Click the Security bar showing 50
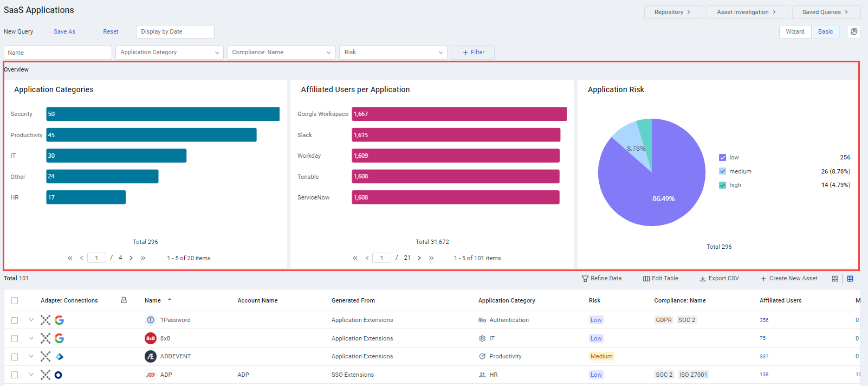The image size is (868, 386). tap(163, 114)
